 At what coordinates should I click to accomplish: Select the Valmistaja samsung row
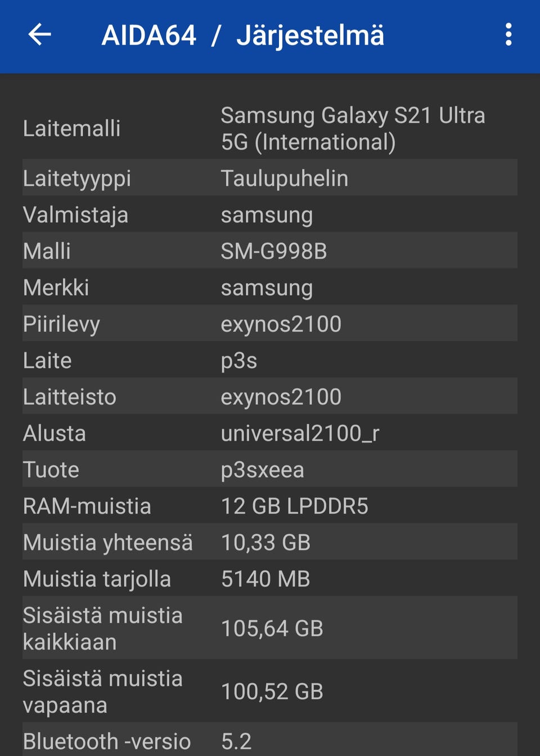click(x=270, y=214)
